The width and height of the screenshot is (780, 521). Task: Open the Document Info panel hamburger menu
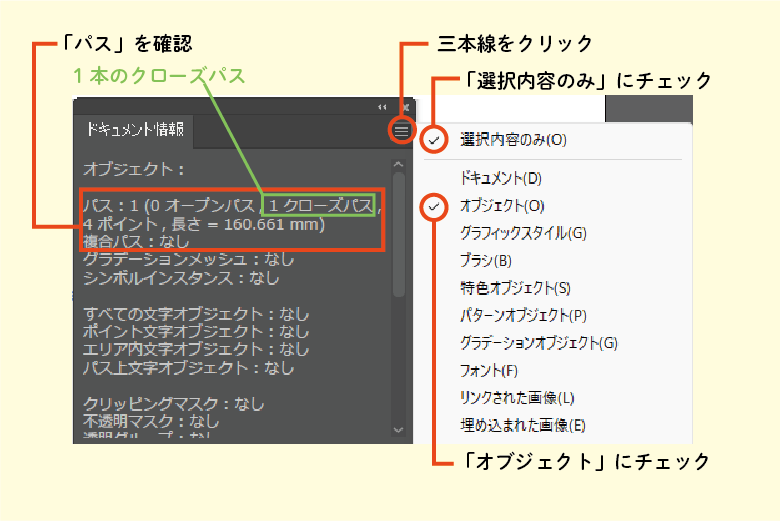(x=401, y=130)
